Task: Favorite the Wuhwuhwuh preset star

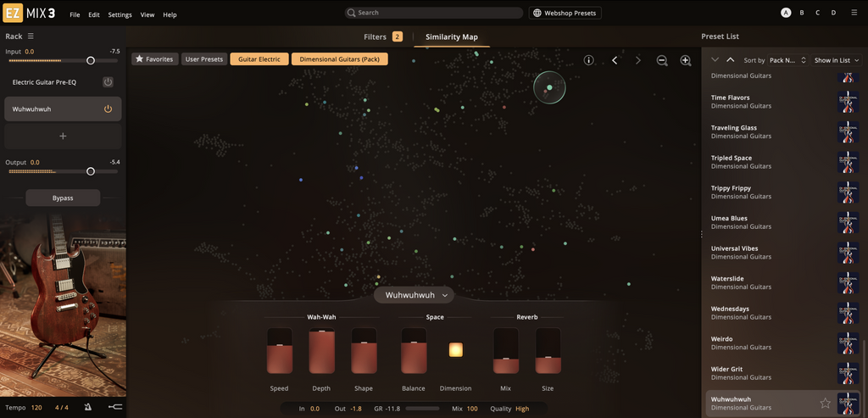Action: [x=825, y=403]
